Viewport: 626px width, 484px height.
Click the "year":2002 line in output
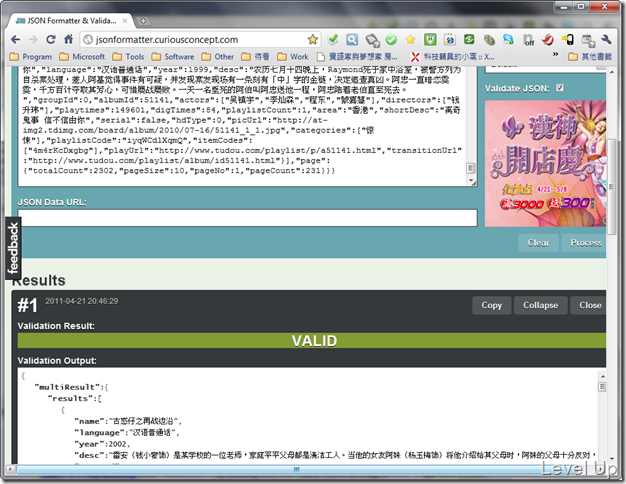[x=102, y=444]
